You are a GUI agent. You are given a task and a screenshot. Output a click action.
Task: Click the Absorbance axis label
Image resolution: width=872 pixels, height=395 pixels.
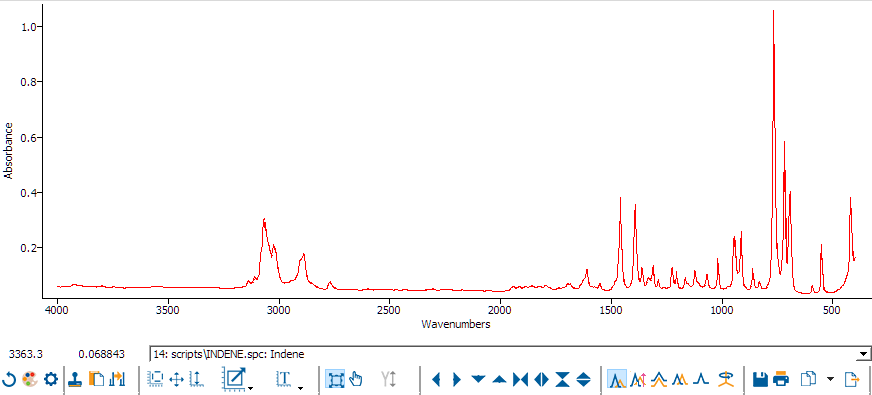point(8,150)
